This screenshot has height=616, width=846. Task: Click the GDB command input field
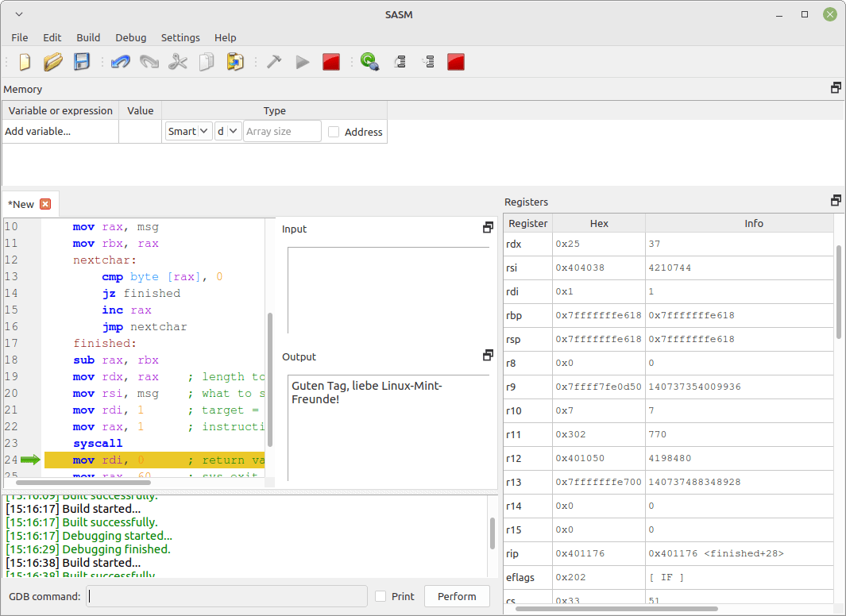point(226,596)
